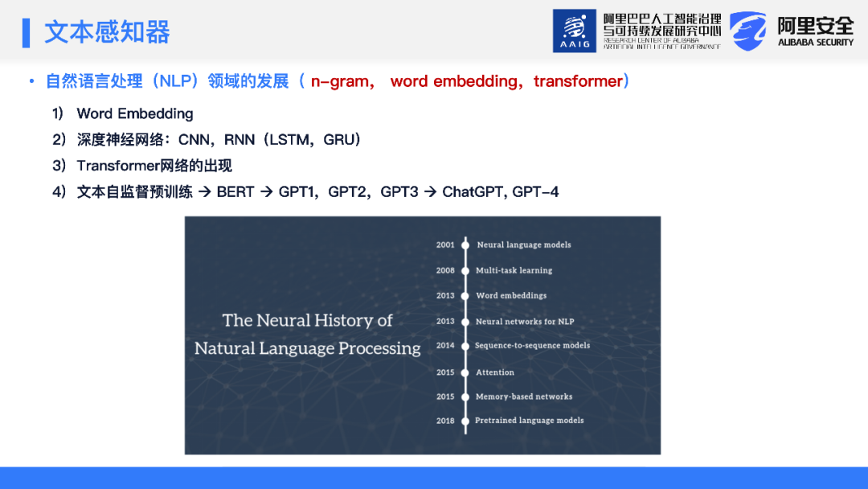Click the AAIG logo icon

[574, 31]
